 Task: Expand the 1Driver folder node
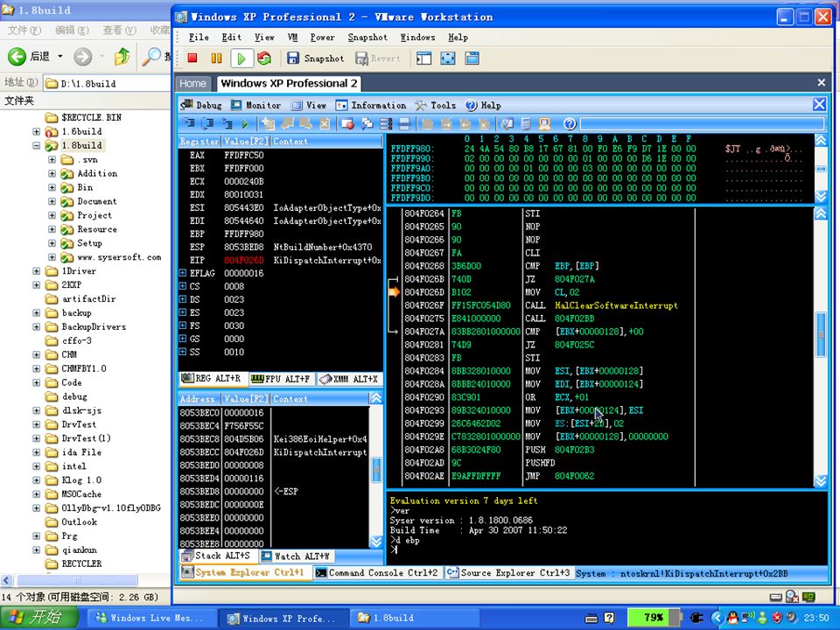click(37, 271)
